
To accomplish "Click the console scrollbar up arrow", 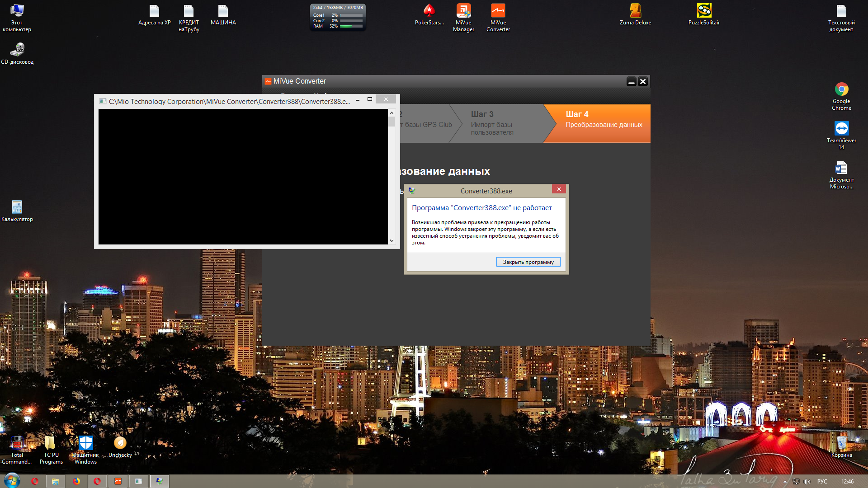I will (392, 113).
